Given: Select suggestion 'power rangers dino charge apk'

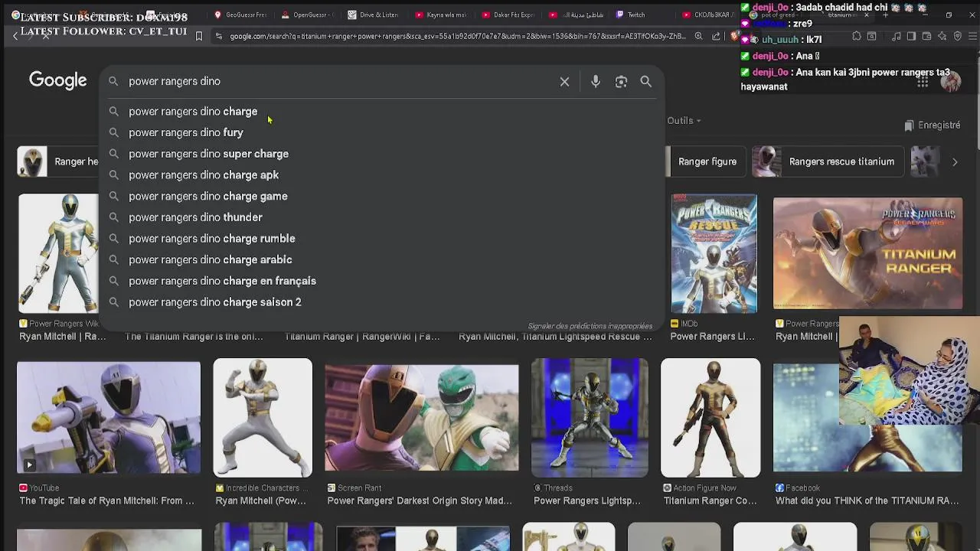Looking at the screenshot, I should click(x=381, y=175).
